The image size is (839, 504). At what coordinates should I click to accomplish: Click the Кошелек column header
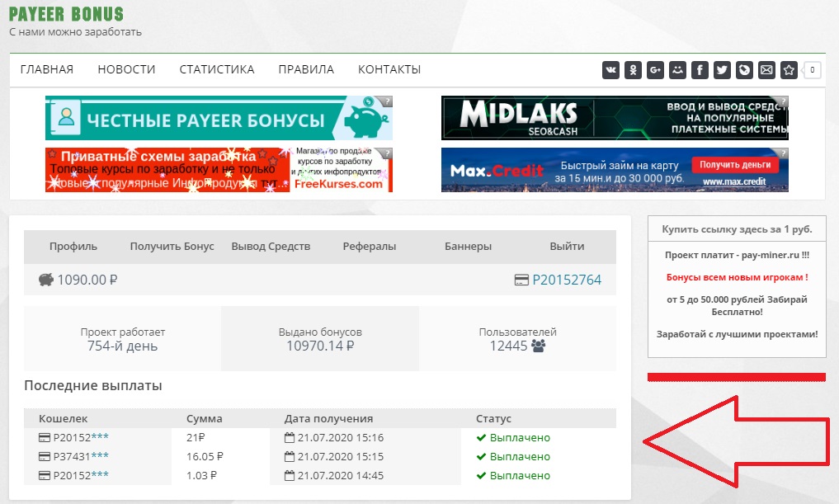(64, 418)
